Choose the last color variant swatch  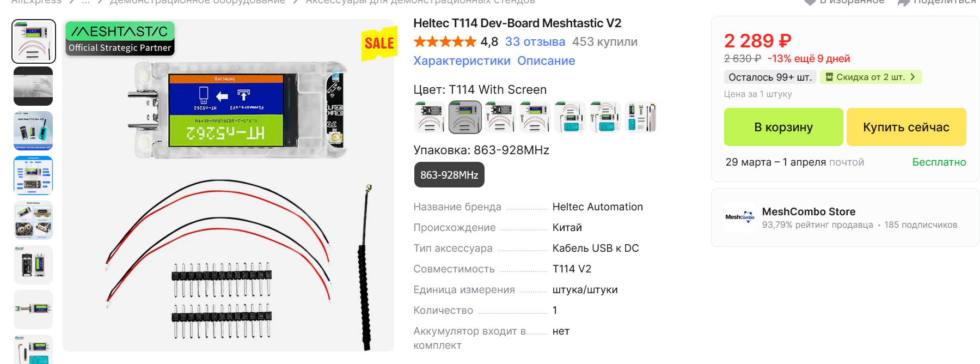[641, 117]
